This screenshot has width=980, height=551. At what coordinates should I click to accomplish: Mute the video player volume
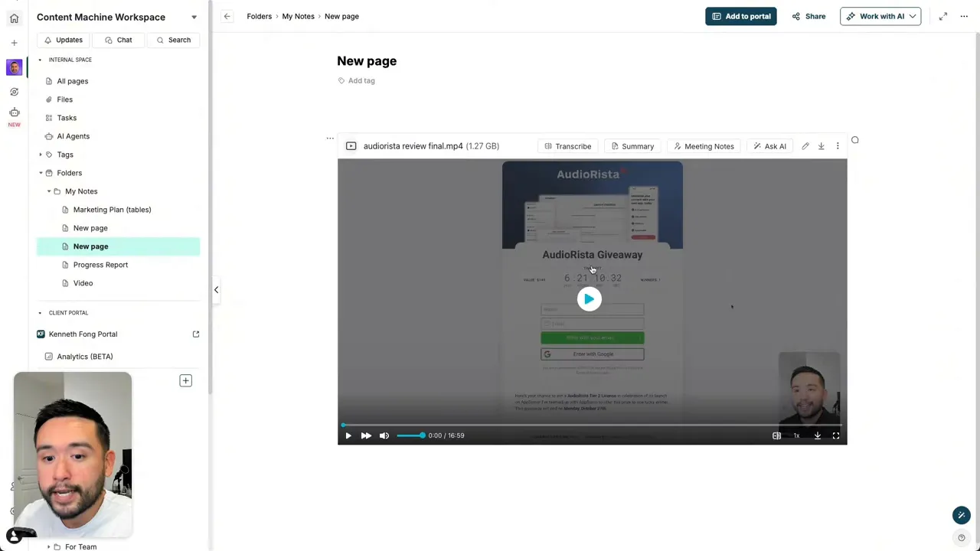pyautogui.click(x=384, y=435)
